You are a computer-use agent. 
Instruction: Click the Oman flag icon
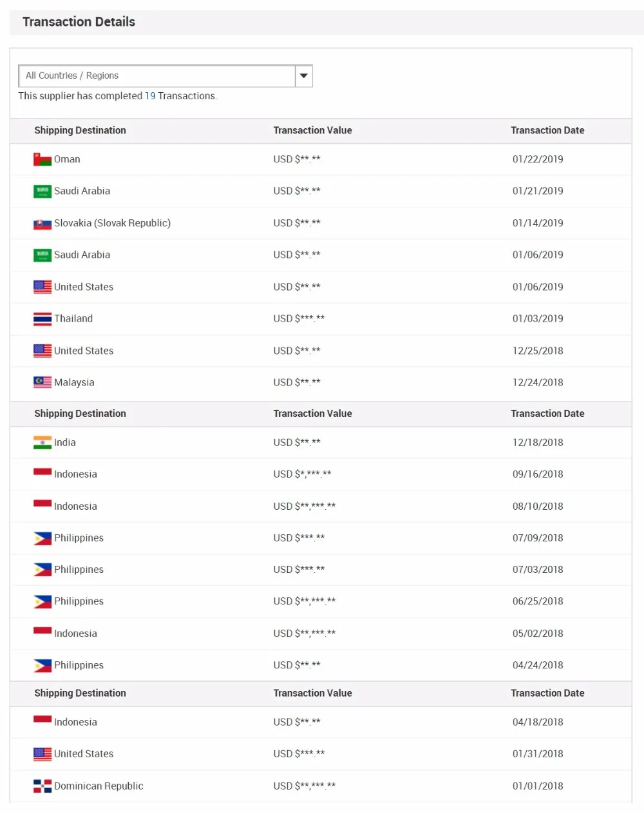coord(43,159)
